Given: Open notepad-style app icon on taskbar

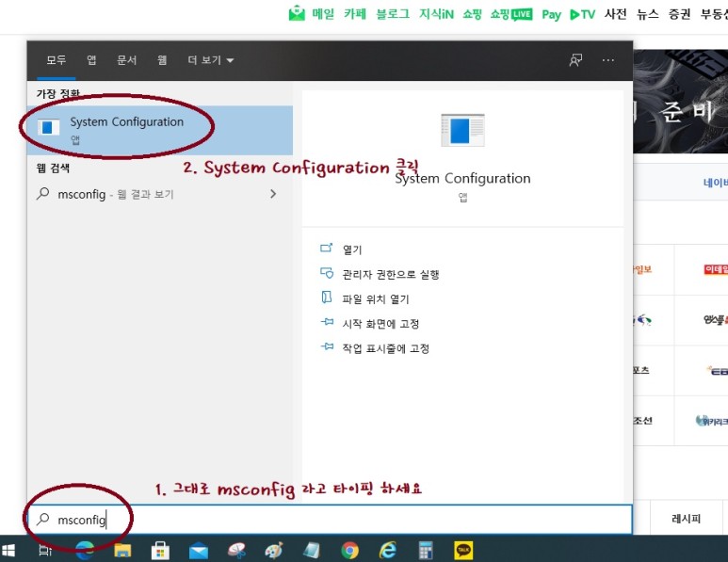Looking at the screenshot, I should (x=312, y=551).
